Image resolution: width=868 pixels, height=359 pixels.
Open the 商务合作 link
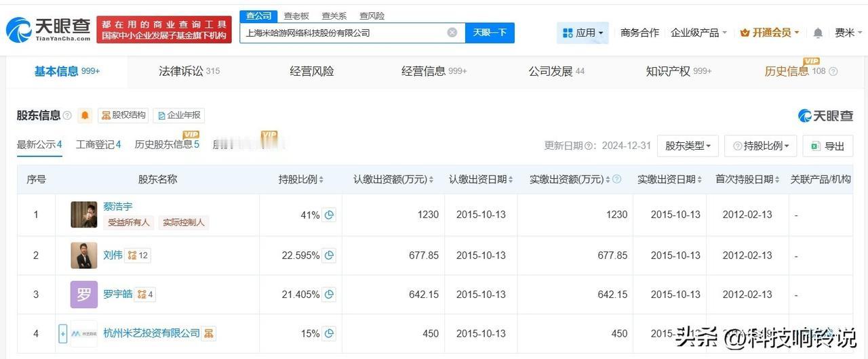tap(639, 33)
